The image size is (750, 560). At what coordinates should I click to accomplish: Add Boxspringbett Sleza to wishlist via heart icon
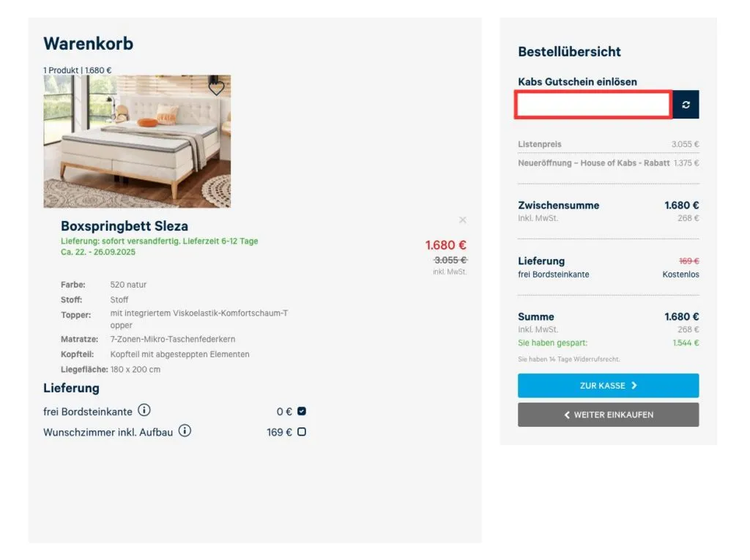click(x=216, y=87)
